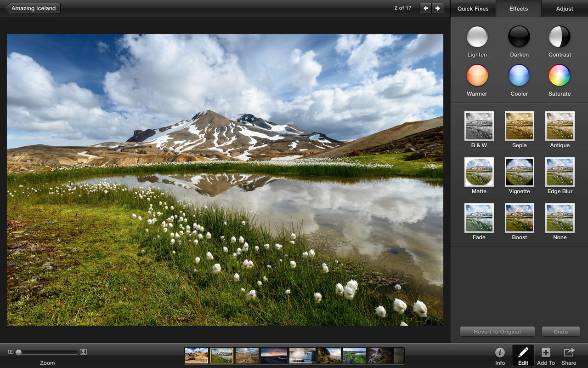
Task: Apply the Cooler effect orb
Action: (519, 75)
